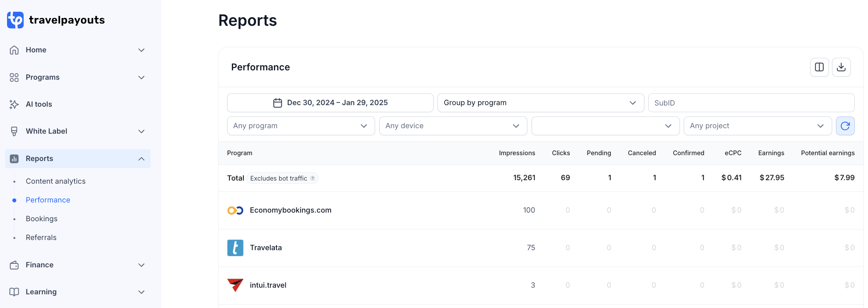The width and height of the screenshot is (868, 308).
Task: Open the column settings icon button
Action: point(819,67)
